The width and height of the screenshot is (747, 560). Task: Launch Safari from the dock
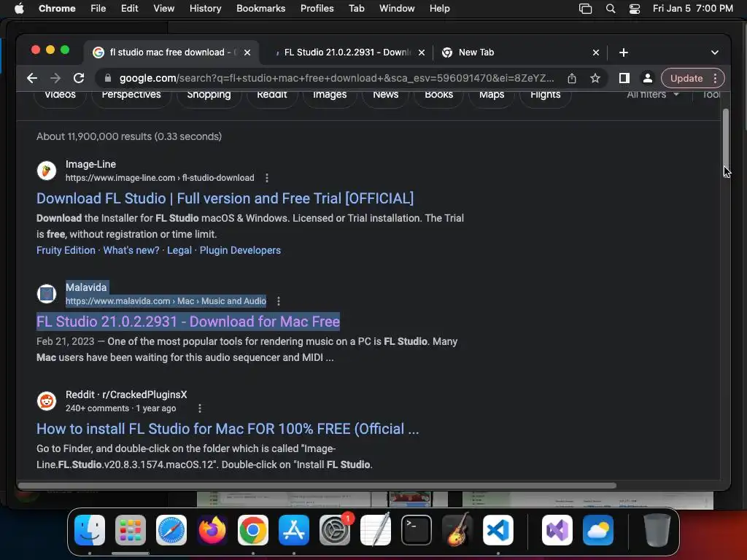click(x=171, y=530)
